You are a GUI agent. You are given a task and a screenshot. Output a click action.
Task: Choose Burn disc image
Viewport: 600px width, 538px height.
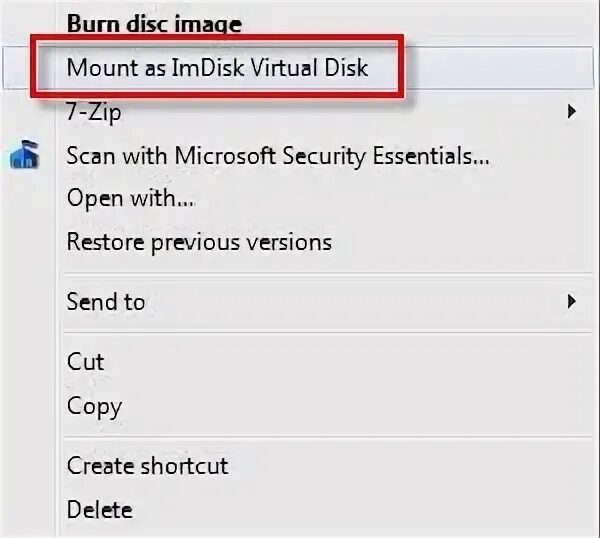[154, 22]
